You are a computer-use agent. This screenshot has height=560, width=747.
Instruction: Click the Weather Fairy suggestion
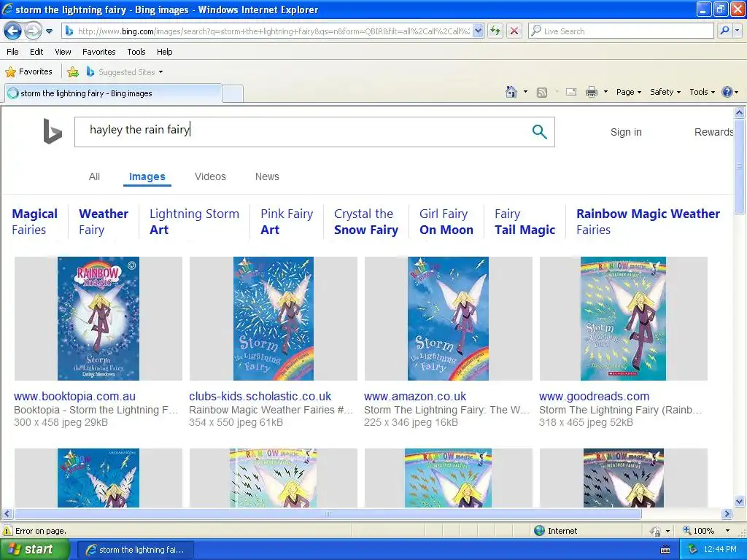pos(104,222)
